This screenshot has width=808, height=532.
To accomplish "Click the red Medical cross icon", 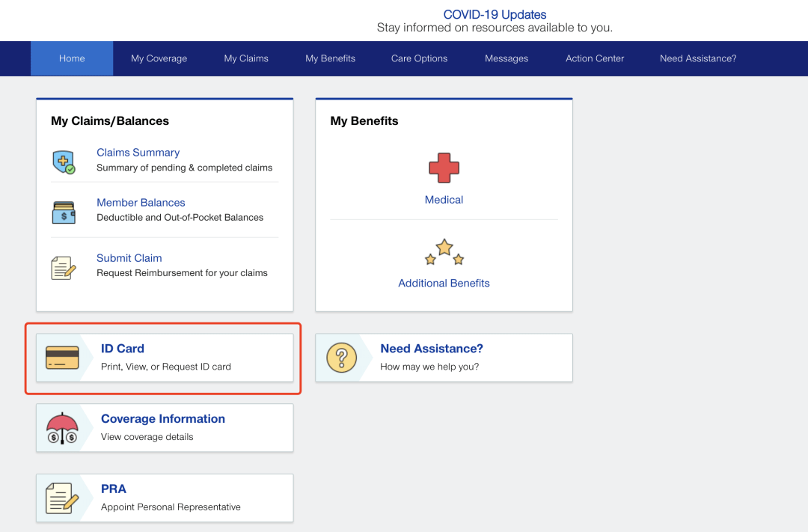I will tap(444, 168).
